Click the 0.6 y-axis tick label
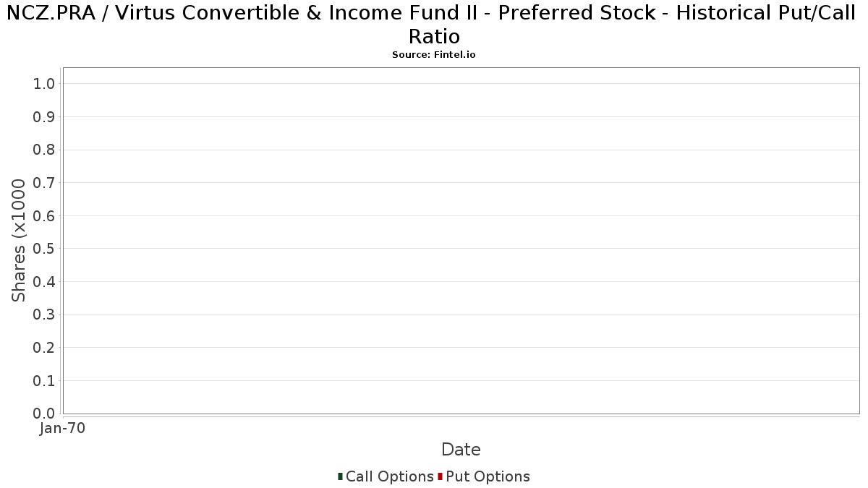Image resolution: width=868 pixels, height=488 pixels. click(44, 216)
